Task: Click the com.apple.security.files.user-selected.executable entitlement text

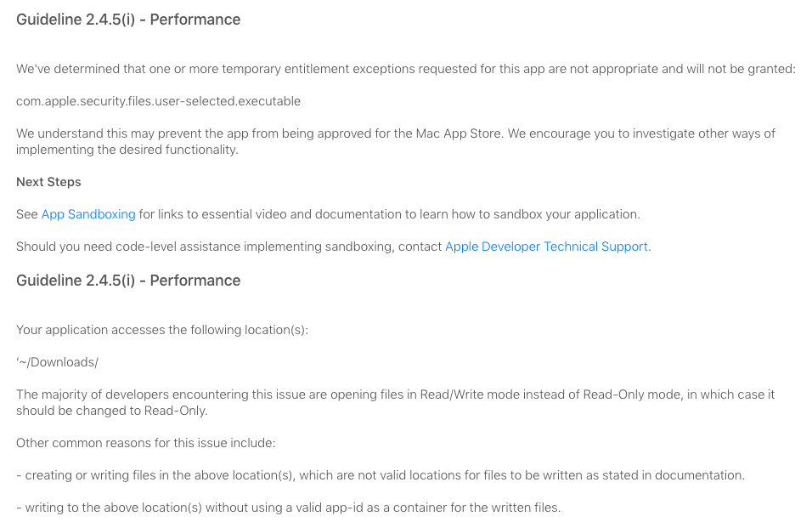Action: click(x=159, y=101)
